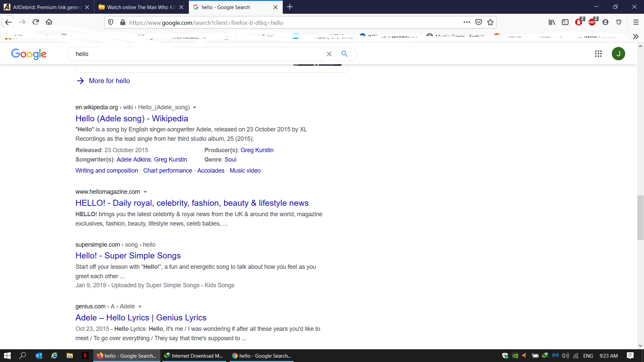Screen dimensions: 644x362
Task: Click the blue magnifier search button
Action: [344, 54]
